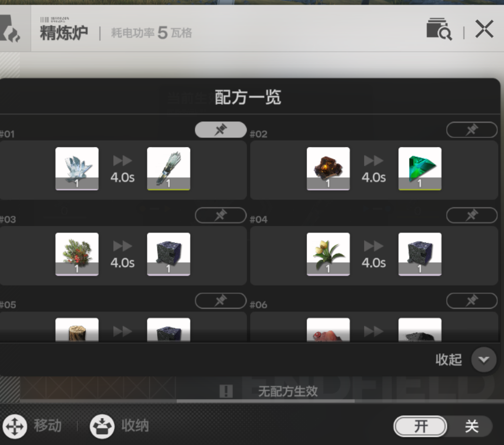This screenshot has width=504, height=445.
Task: Collapse the recipe list with 收起 chevron
Action: tap(484, 360)
